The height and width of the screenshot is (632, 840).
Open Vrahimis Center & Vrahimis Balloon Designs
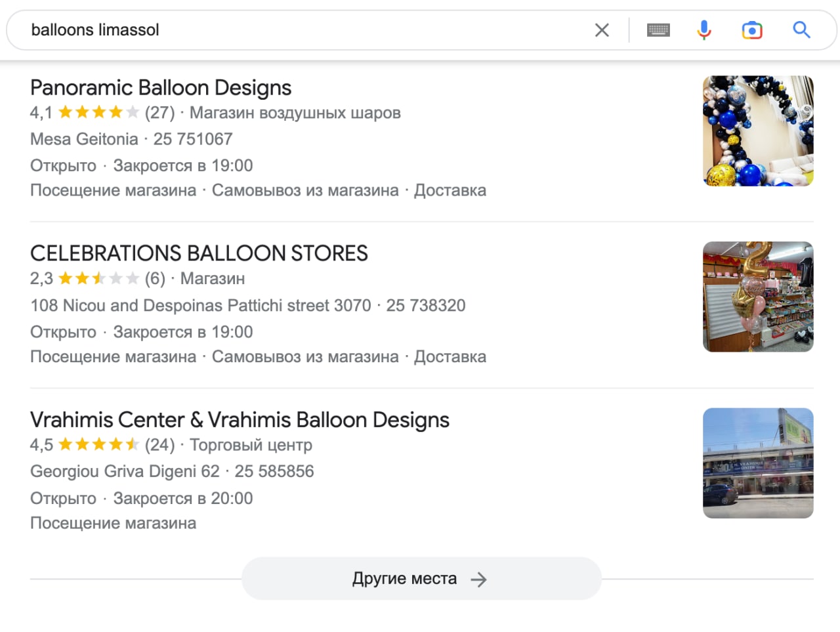(240, 420)
